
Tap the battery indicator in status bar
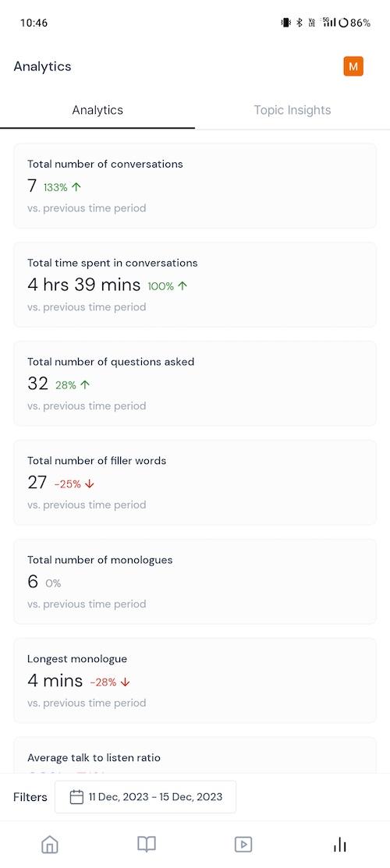354,23
